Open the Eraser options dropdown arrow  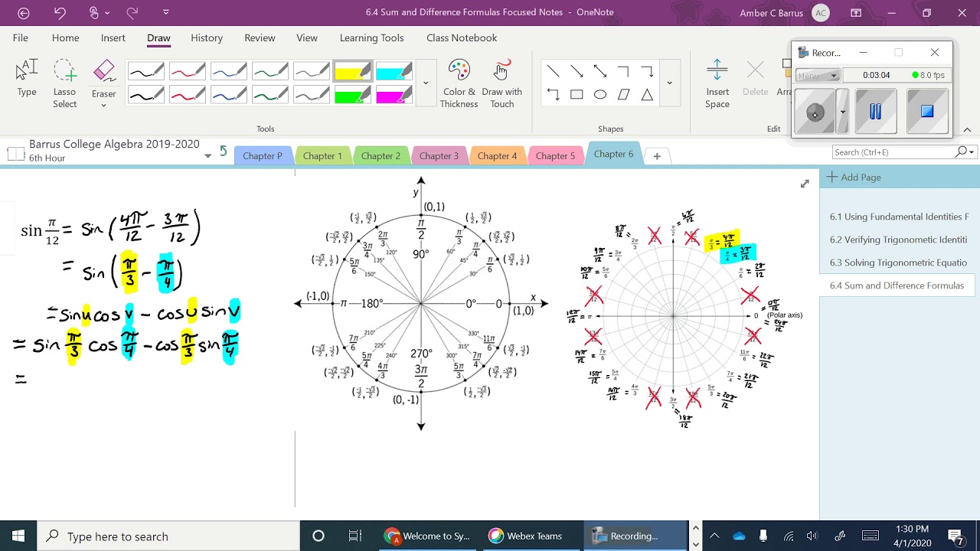(x=104, y=106)
